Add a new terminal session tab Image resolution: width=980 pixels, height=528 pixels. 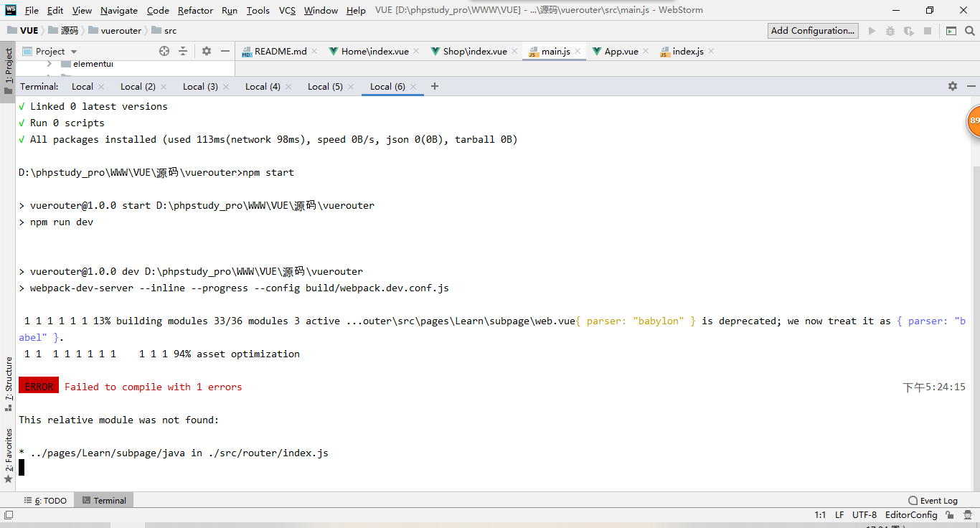click(x=435, y=86)
